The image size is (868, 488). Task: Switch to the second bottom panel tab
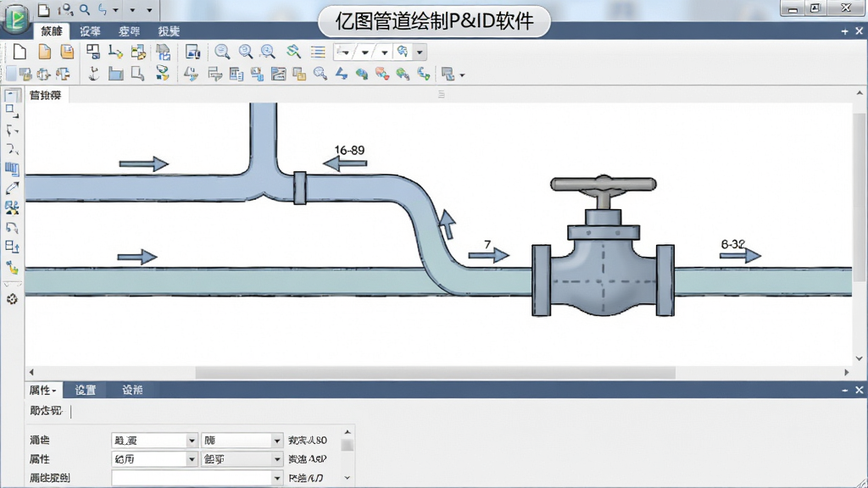tap(86, 391)
